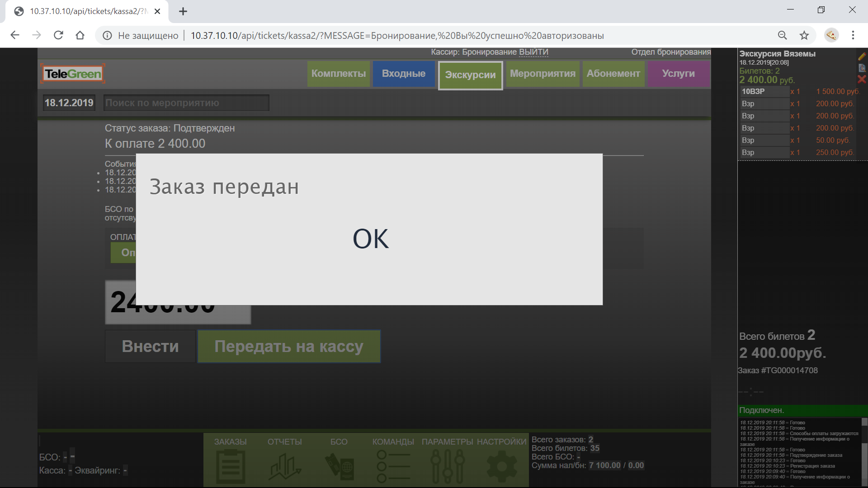Viewport: 868px width, 488px height.
Task: Open БСО tickets icon
Action: tap(339, 465)
